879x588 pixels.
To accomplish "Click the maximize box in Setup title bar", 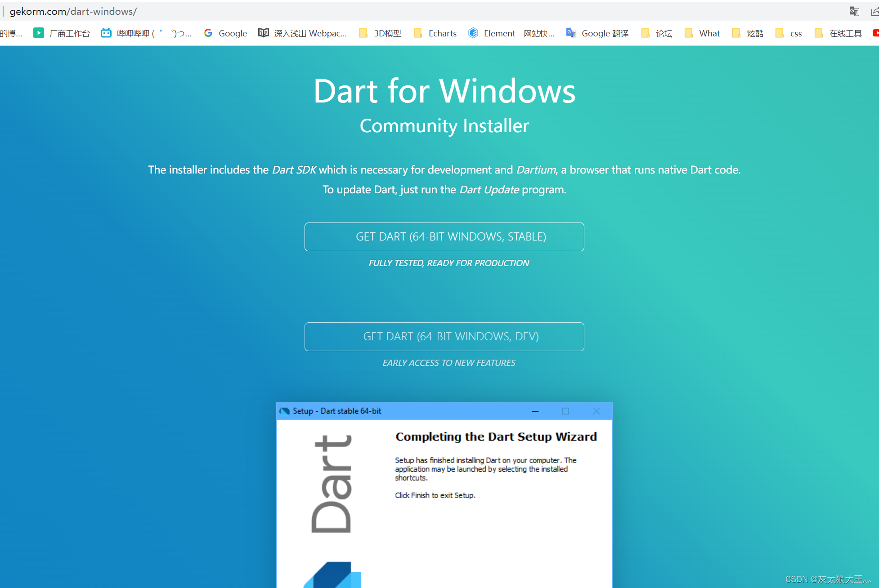I will (x=565, y=411).
